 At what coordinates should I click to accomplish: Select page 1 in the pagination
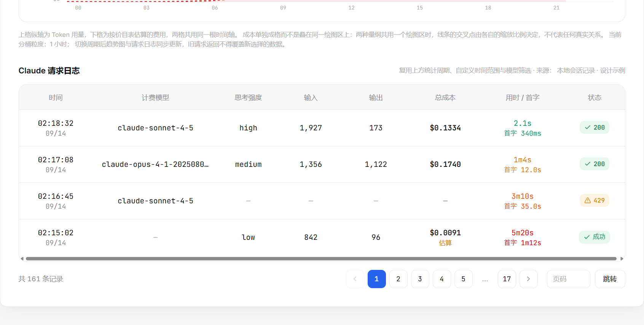click(377, 279)
